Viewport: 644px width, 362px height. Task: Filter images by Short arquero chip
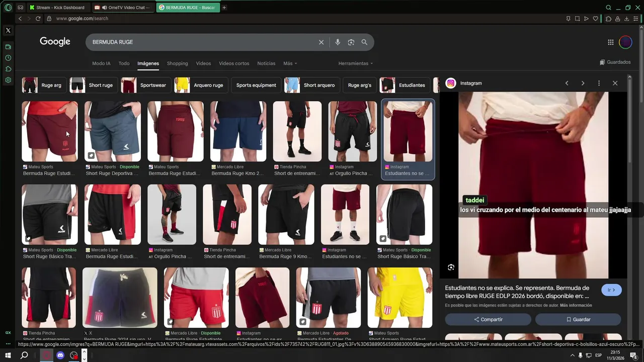pyautogui.click(x=311, y=85)
